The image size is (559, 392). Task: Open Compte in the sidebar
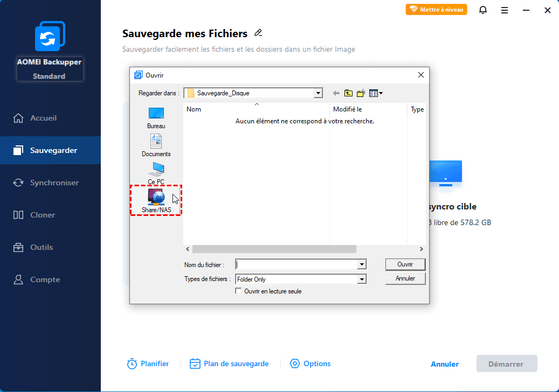[50, 279]
